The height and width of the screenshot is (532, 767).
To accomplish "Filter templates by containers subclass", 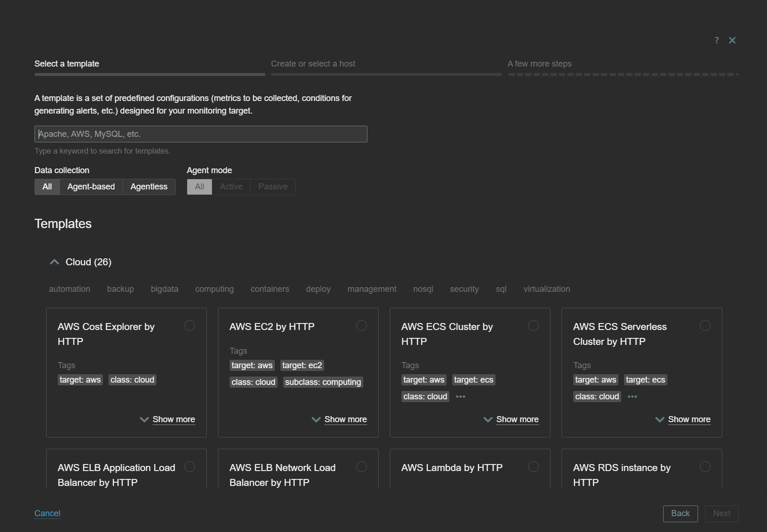I will click(x=270, y=289).
